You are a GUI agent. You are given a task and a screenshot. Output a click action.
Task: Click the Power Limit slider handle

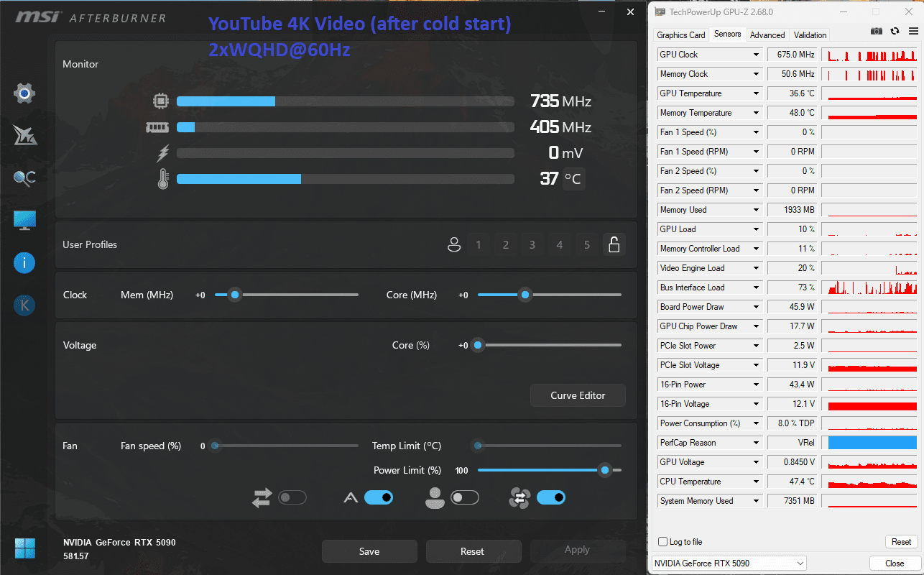605,470
